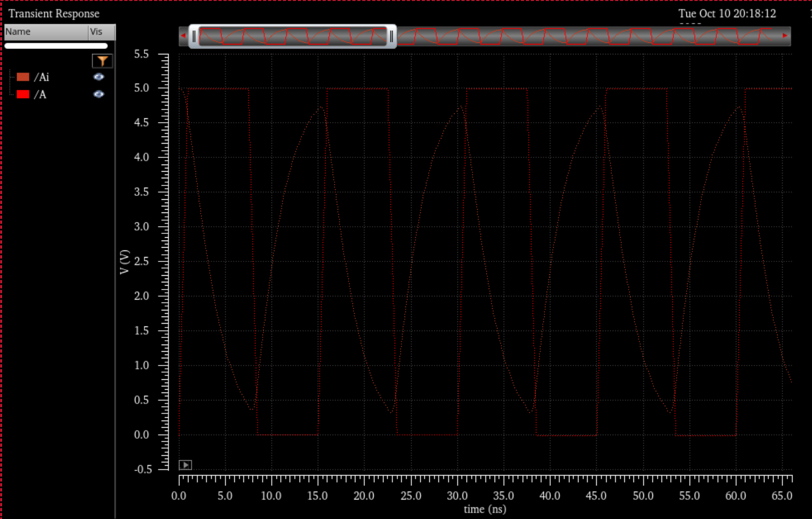Click the white signal search field

pyautogui.click(x=56, y=46)
